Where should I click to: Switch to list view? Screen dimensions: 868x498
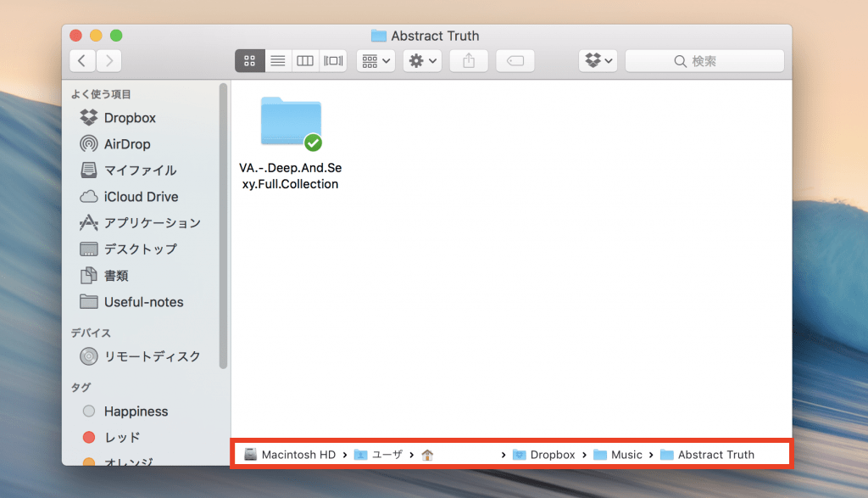(277, 60)
